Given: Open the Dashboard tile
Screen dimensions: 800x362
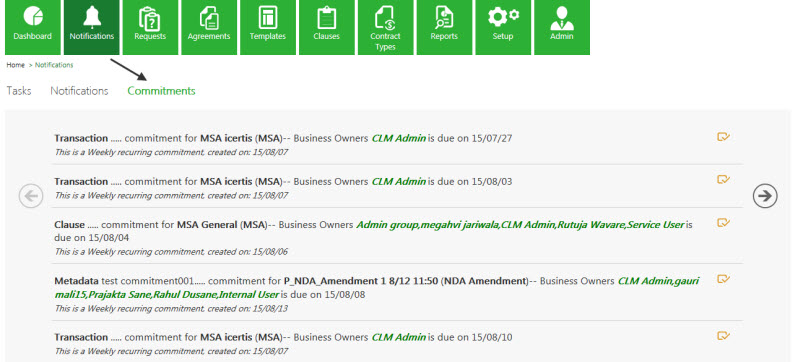Looking at the screenshot, I should pyautogui.click(x=33, y=27).
